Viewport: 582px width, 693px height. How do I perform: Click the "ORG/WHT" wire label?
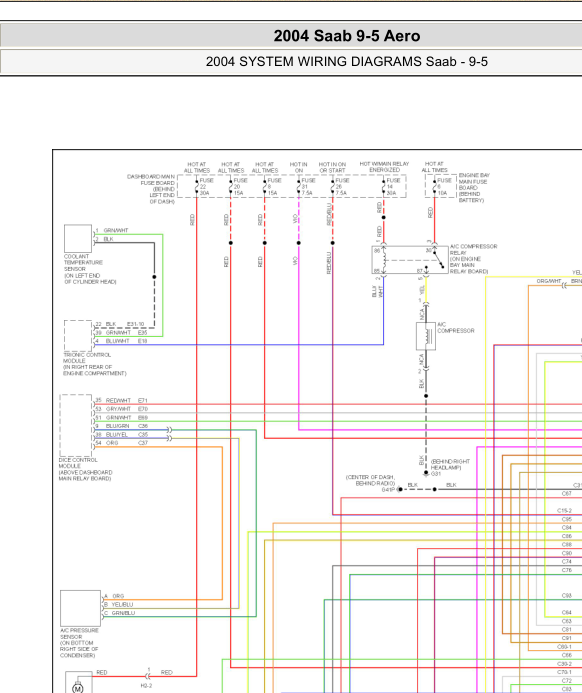(x=548, y=281)
